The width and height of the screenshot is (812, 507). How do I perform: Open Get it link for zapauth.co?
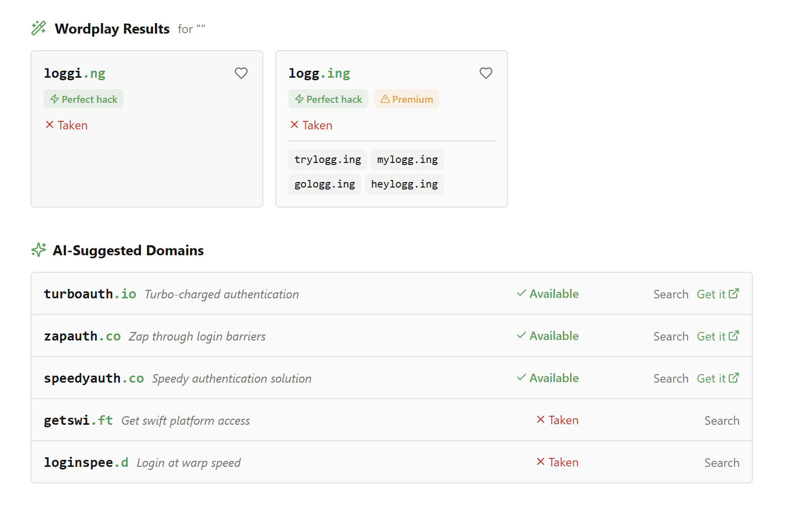pos(711,336)
